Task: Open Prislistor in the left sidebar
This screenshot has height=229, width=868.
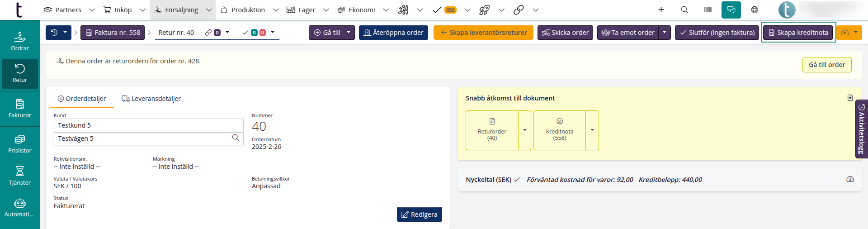Action: [x=20, y=144]
